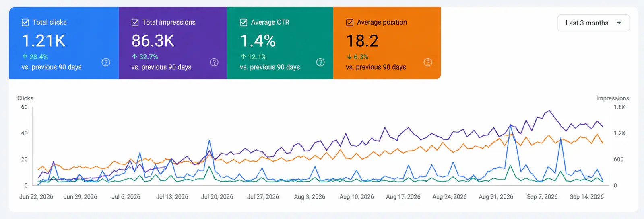Click the 12.1% increase indicator

[x=254, y=57]
